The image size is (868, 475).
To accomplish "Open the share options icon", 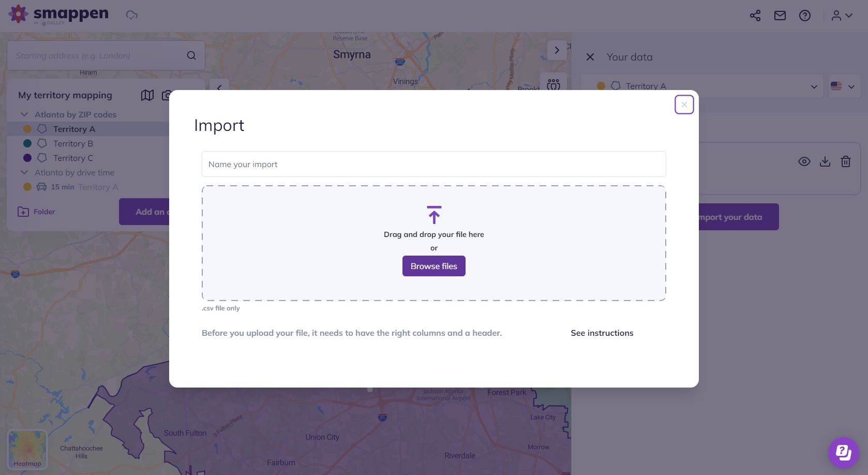I will pos(755,16).
